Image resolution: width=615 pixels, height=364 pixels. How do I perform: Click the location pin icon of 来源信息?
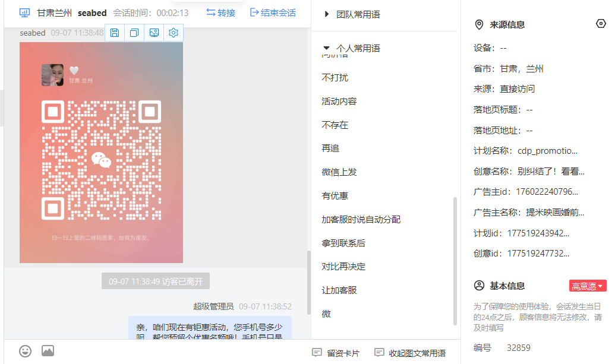[x=479, y=25]
